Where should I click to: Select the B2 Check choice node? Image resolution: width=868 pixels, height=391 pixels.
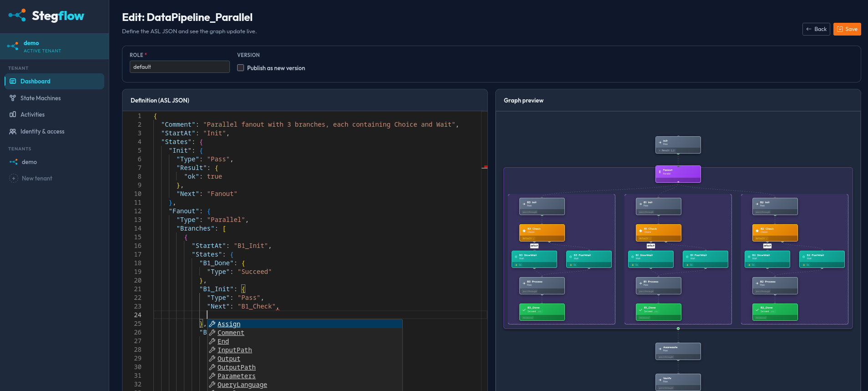coord(775,233)
